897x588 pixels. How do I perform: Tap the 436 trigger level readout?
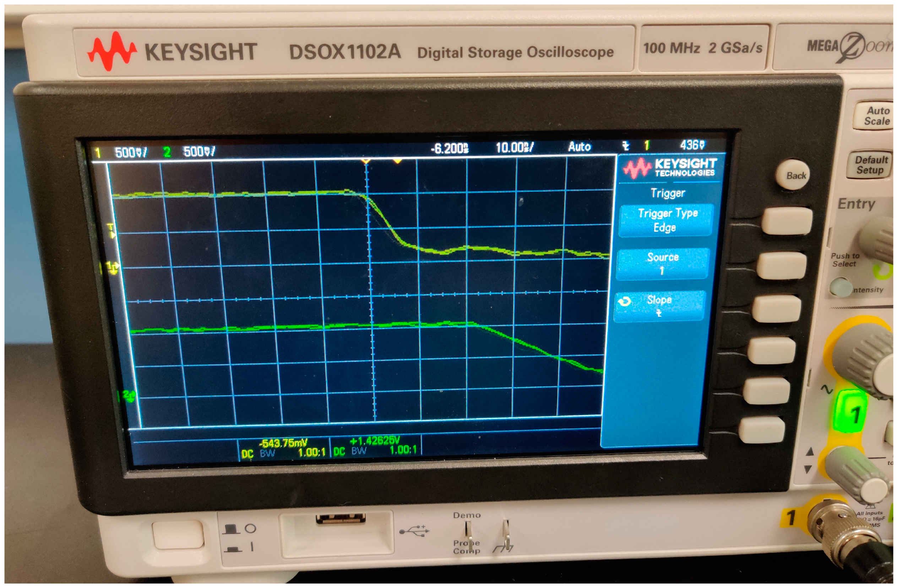692,145
